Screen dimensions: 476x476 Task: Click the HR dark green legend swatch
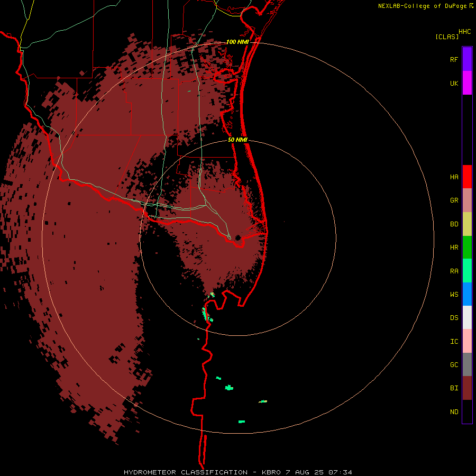pos(467,248)
